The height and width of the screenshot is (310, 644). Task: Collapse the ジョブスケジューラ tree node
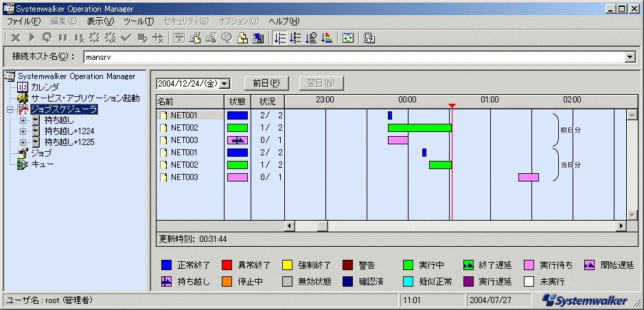(10, 110)
